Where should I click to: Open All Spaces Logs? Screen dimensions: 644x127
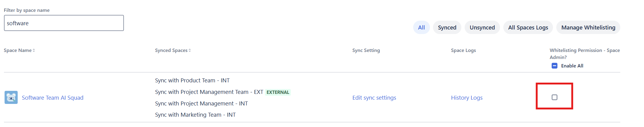click(528, 28)
